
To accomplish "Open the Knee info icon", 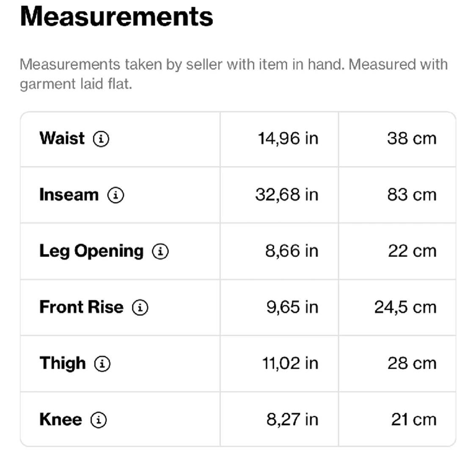I will coord(99,420).
